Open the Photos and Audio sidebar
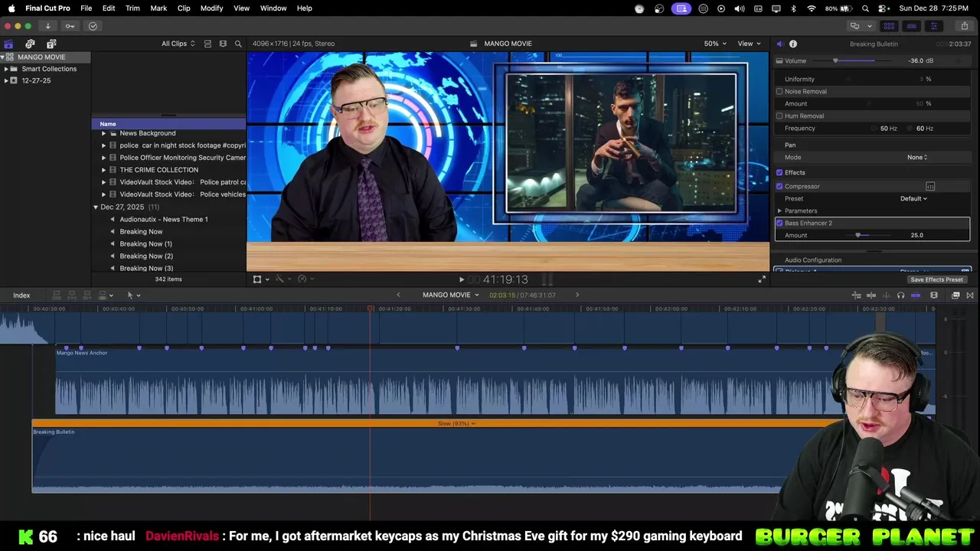Viewport: 980px width, 551px height. tap(30, 44)
